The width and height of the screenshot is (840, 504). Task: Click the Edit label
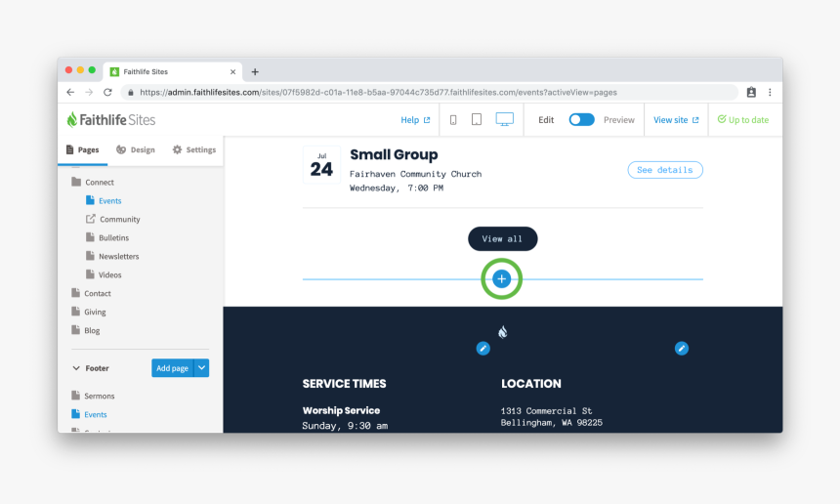546,120
